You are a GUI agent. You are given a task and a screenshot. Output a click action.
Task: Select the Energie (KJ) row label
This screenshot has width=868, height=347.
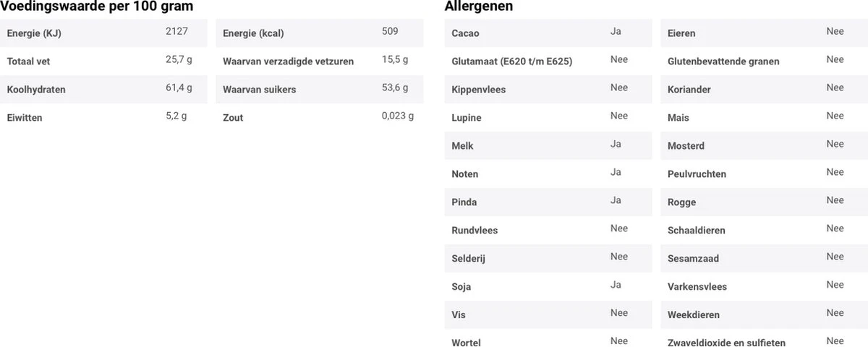pos(34,33)
